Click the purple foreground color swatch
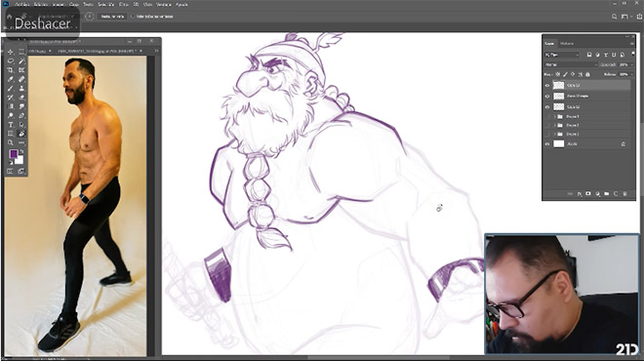The height and width of the screenshot is (361, 644). pos(13,154)
